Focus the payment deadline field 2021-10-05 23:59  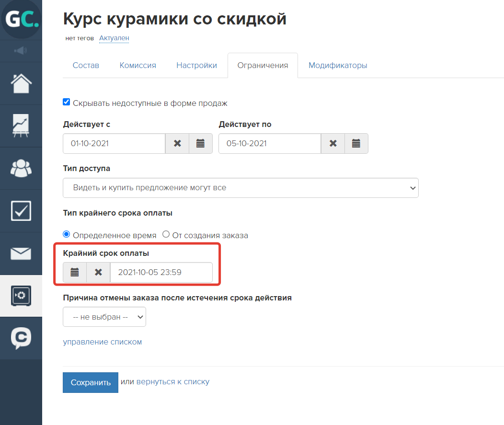click(161, 272)
